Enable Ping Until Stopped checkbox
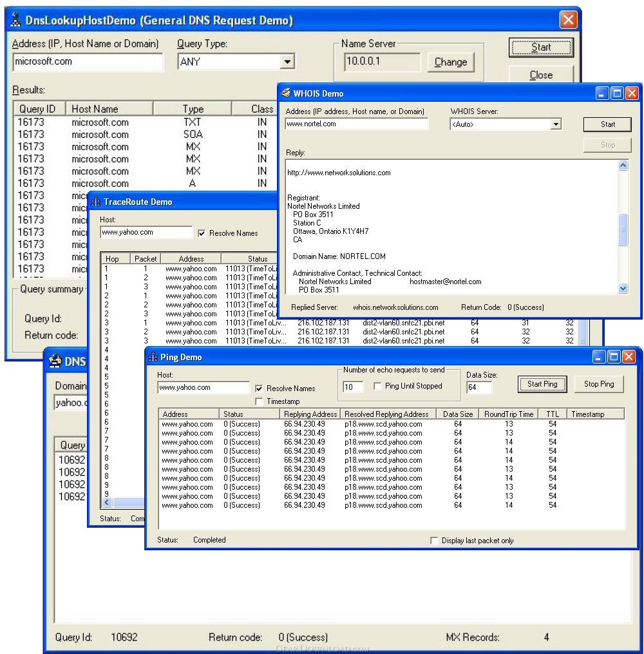644x654 pixels. pyautogui.click(x=377, y=386)
